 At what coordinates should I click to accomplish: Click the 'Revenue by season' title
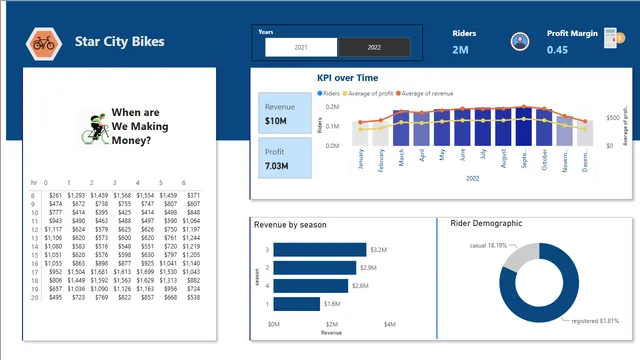coord(290,225)
